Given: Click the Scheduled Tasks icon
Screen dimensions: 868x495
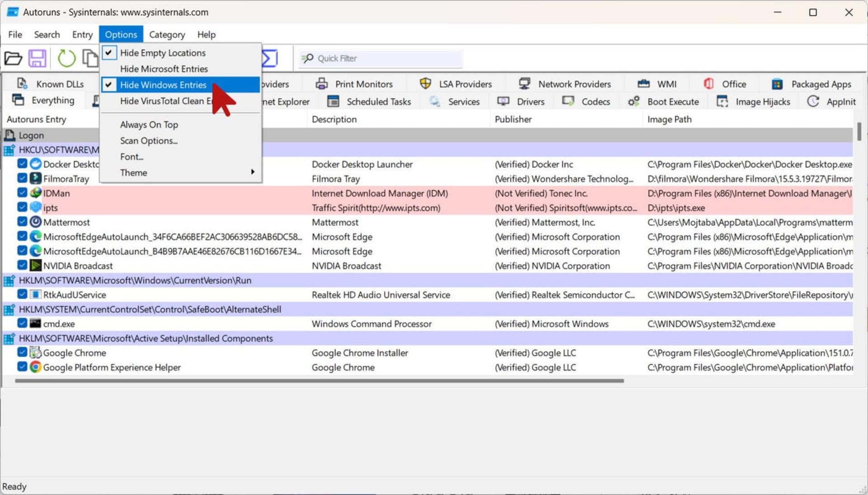Looking at the screenshot, I should tap(333, 101).
